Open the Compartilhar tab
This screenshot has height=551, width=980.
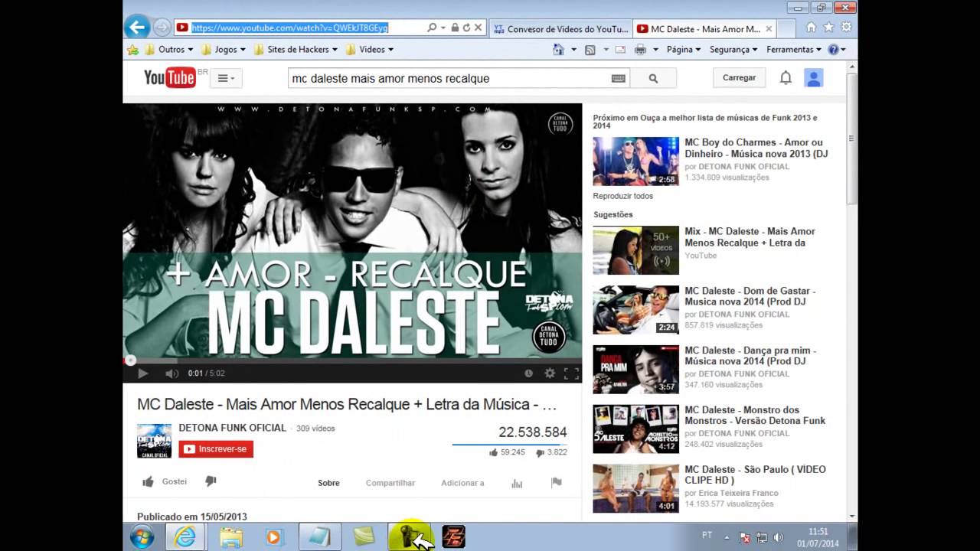coord(390,483)
